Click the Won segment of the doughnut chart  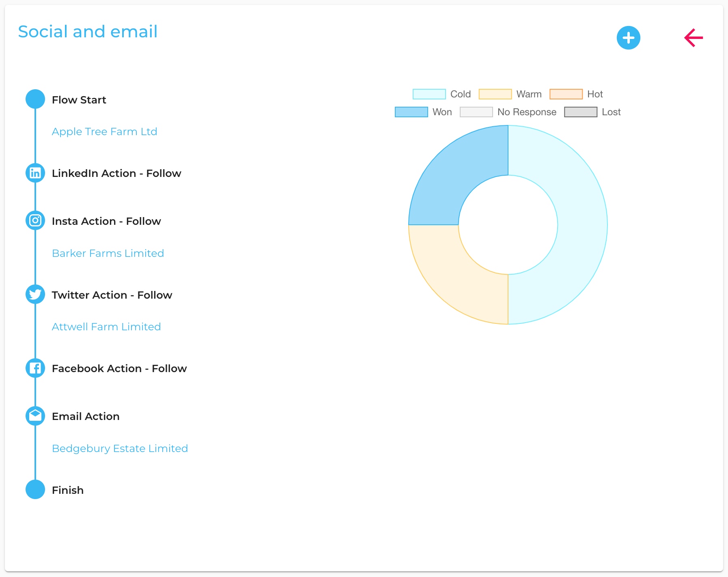tap(455, 172)
